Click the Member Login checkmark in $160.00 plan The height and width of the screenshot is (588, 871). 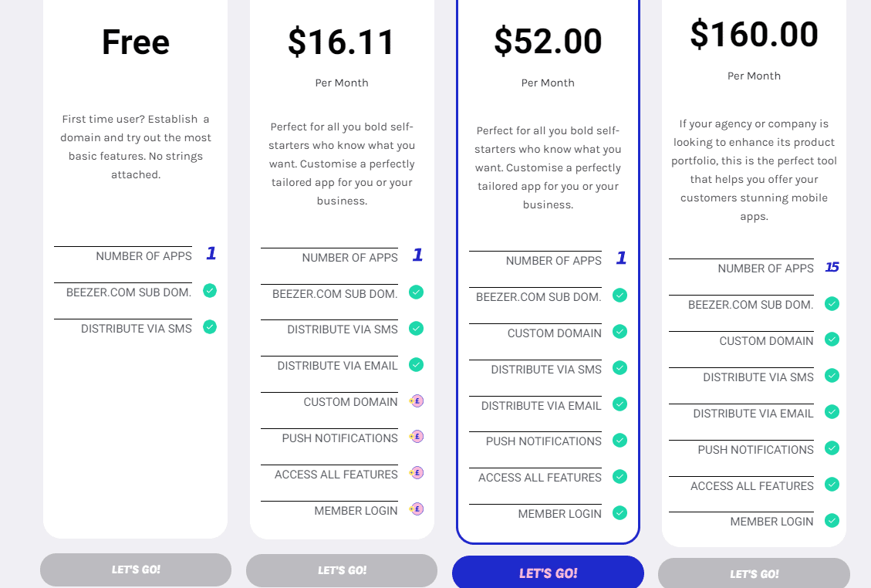click(x=832, y=521)
